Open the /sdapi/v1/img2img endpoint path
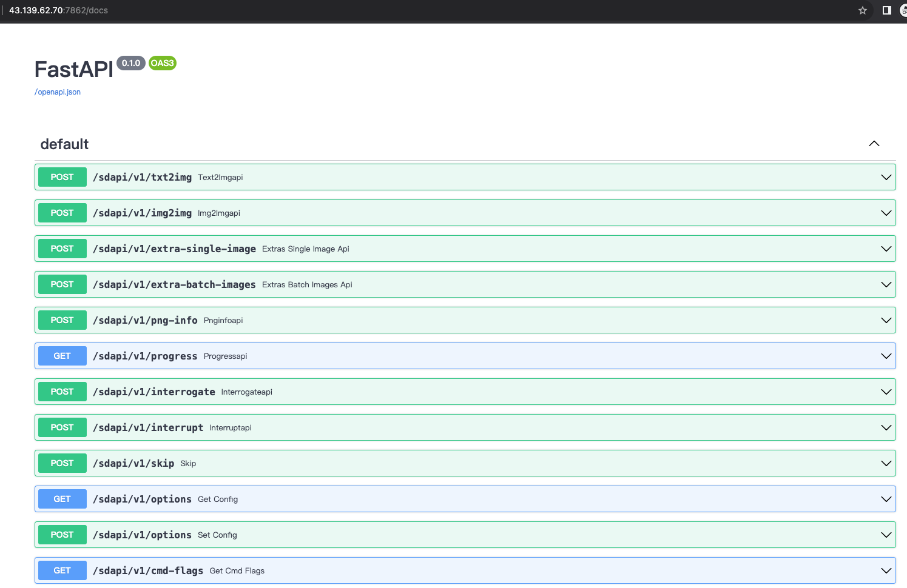The width and height of the screenshot is (907, 588). (143, 213)
